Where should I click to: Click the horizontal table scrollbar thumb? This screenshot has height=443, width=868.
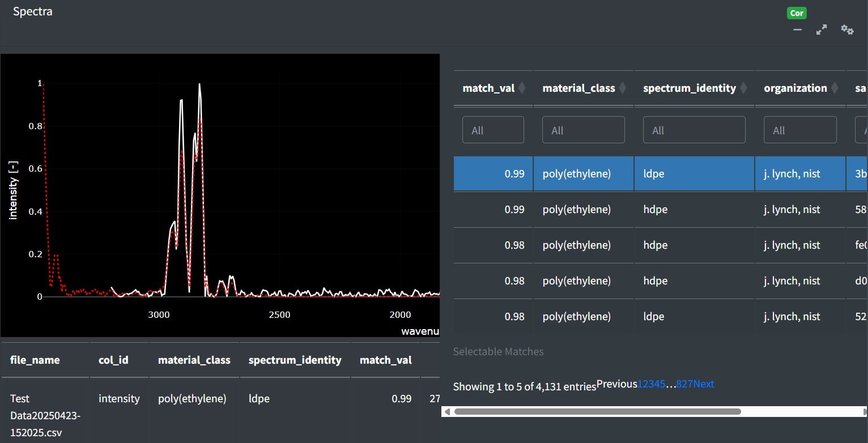tap(598, 412)
